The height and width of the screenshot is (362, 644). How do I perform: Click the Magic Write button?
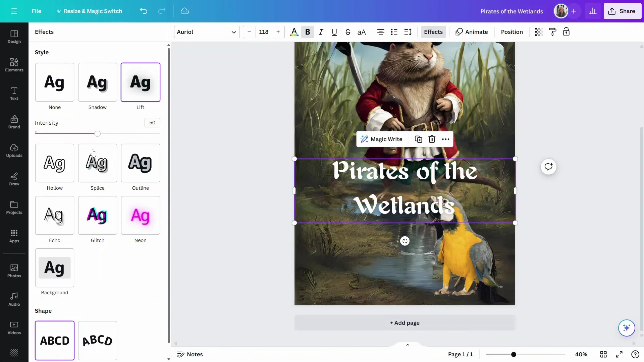click(382, 139)
